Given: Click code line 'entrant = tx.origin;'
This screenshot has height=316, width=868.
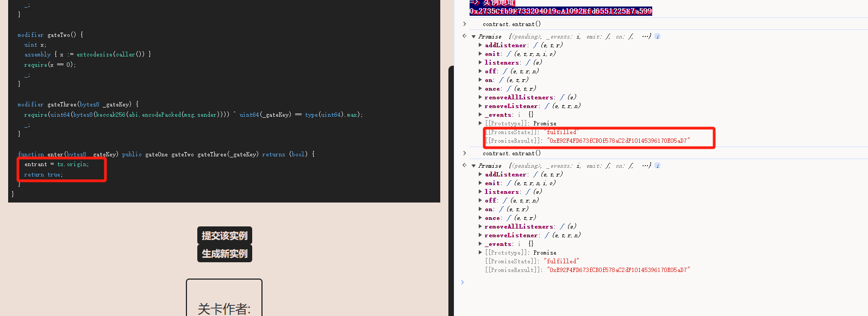Looking at the screenshot, I should (57, 164).
